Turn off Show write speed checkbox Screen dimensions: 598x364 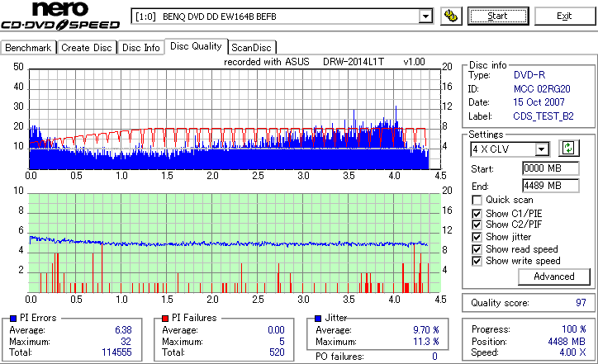point(477,261)
